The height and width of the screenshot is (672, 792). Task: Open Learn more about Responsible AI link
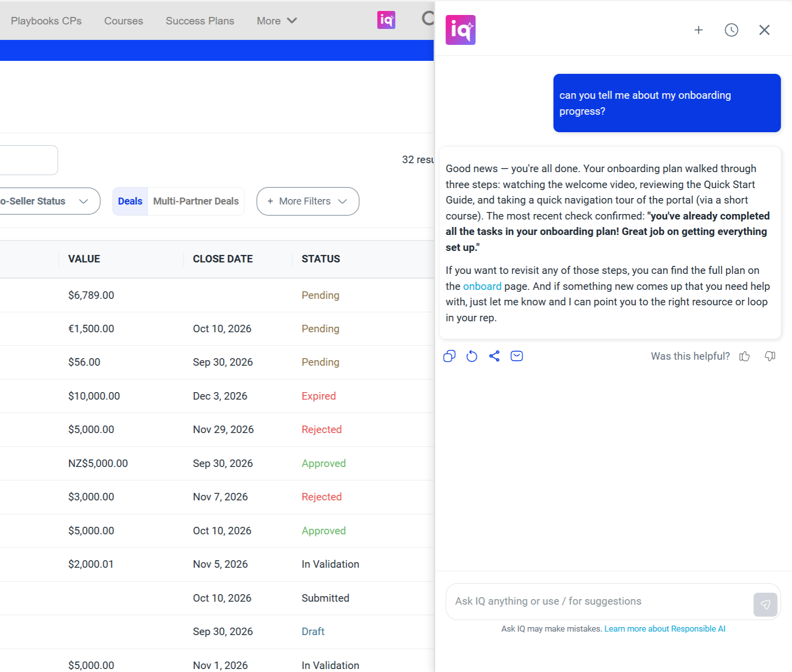coord(665,629)
